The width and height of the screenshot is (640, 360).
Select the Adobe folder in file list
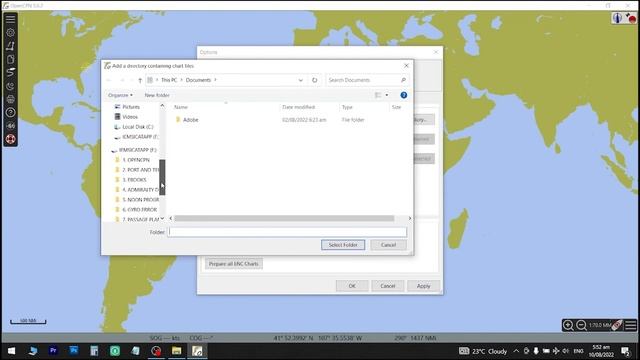191,120
